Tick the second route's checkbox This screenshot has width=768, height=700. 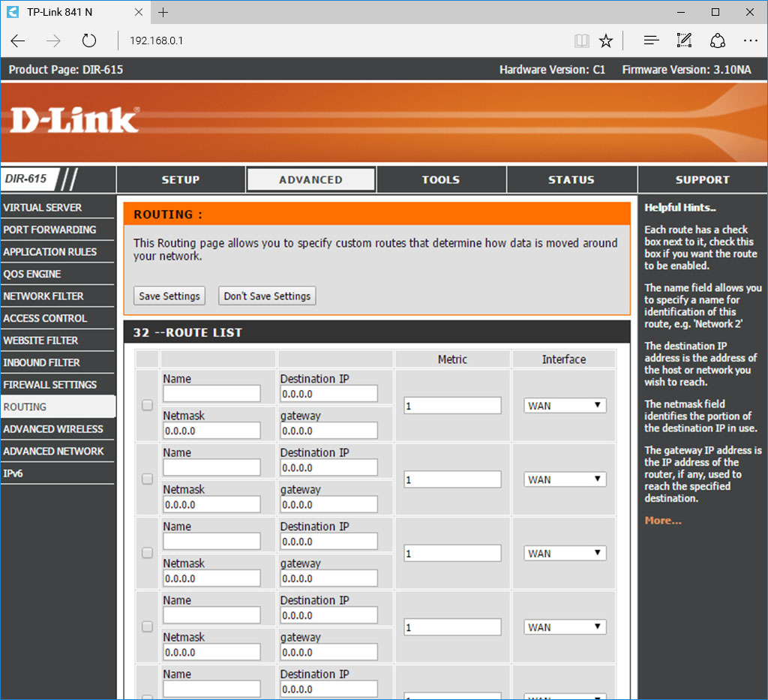point(148,479)
